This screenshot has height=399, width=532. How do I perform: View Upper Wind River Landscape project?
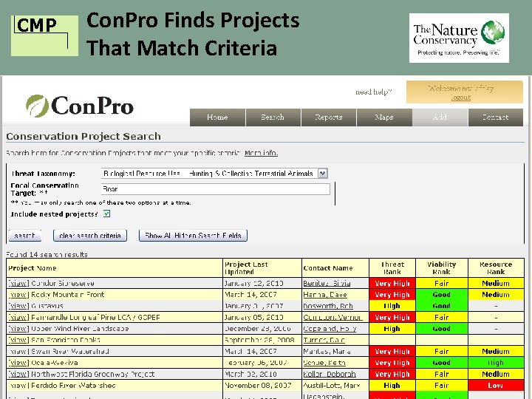[18, 328]
